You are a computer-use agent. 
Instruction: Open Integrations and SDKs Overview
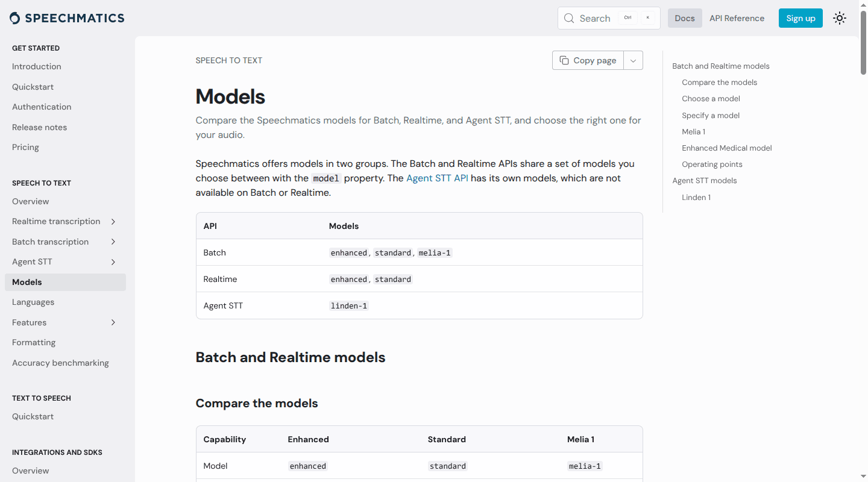tap(31, 471)
